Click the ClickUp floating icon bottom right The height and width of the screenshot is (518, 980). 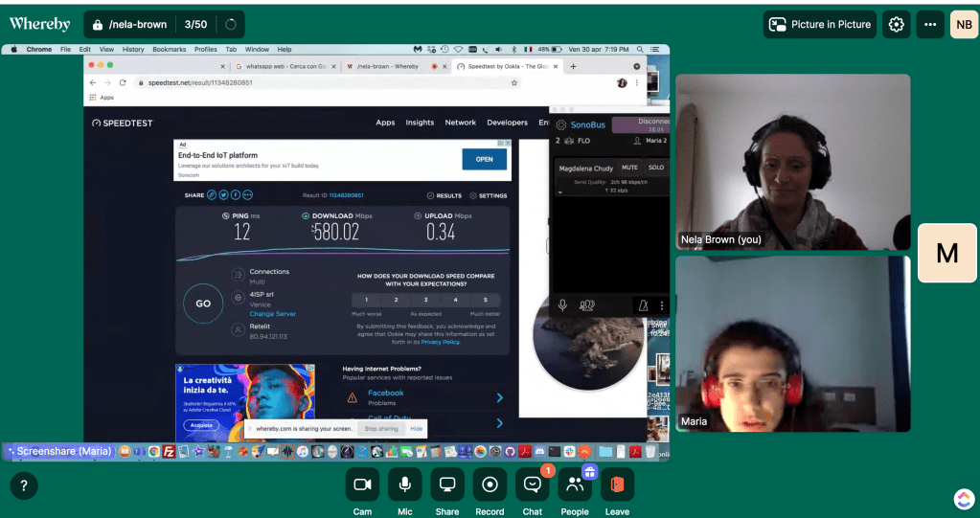963,499
